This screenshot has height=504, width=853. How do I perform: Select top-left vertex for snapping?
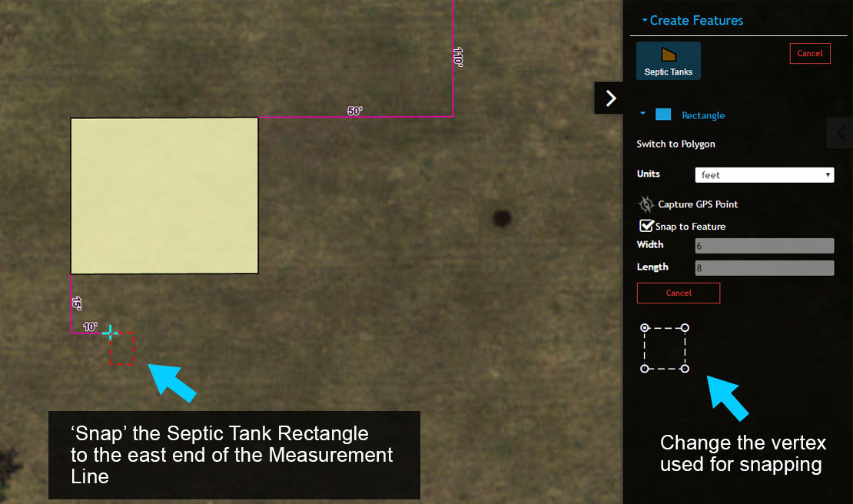point(645,328)
